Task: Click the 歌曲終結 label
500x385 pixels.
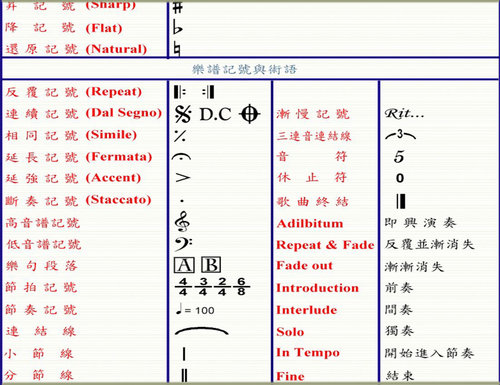Action: 312,201
